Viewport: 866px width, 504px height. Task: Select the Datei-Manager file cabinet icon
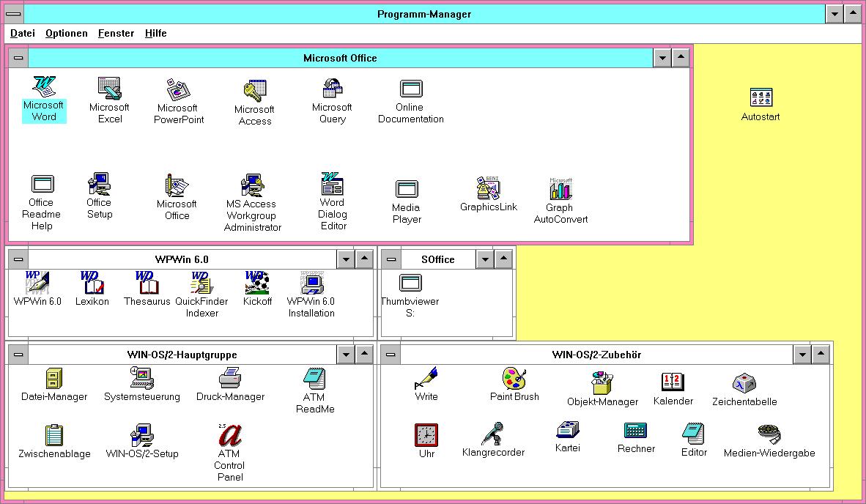click(54, 378)
